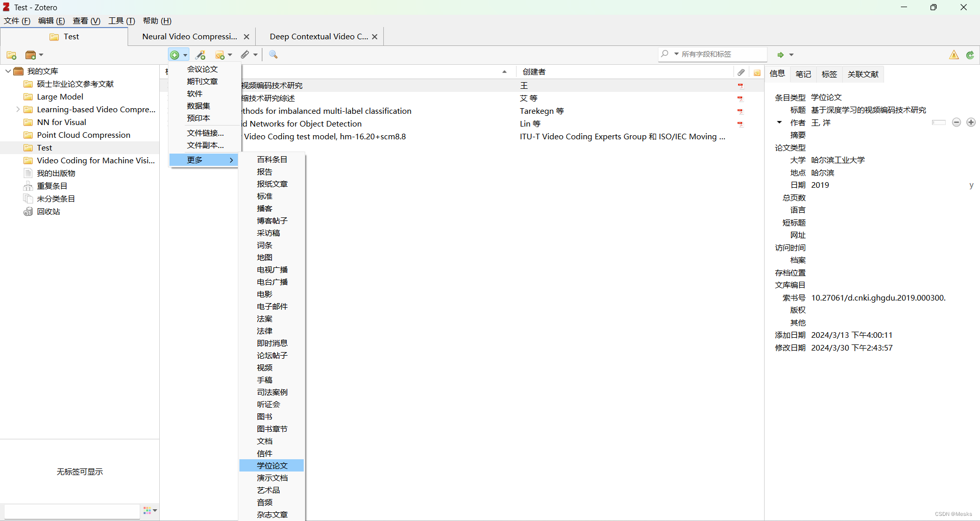This screenshot has width=980, height=521.
Task: Select the 未分类条目 unfiled items entry
Action: pos(56,199)
